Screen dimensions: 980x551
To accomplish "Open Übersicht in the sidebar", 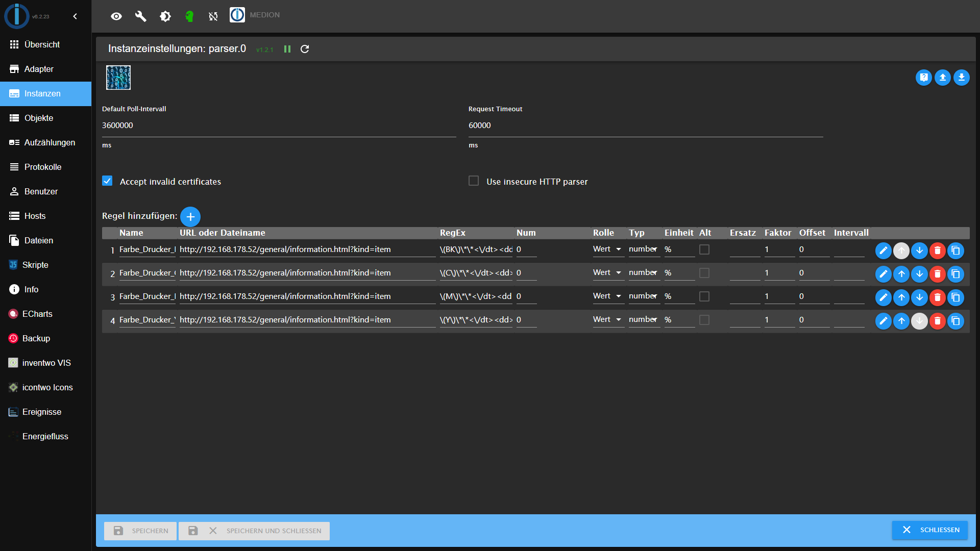I will [45, 45].
